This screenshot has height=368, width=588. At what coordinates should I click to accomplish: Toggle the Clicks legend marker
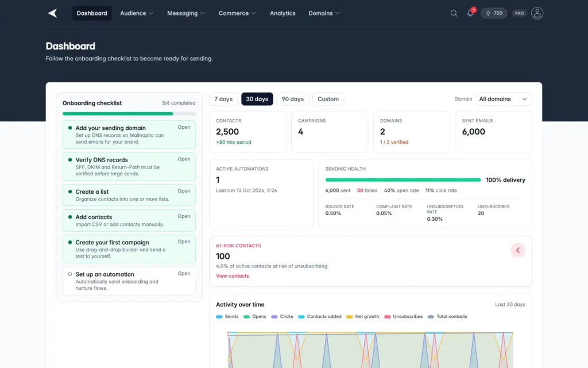coord(274,317)
